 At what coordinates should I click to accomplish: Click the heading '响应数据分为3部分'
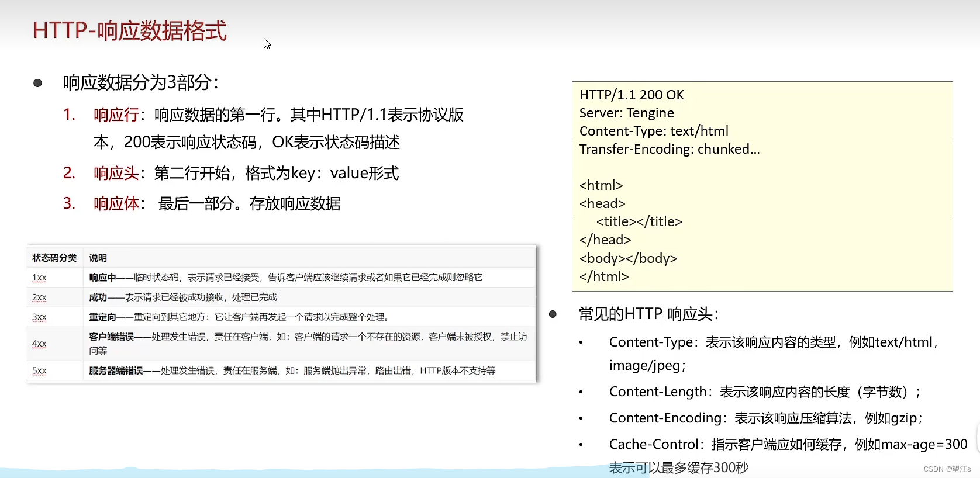(x=140, y=82)
